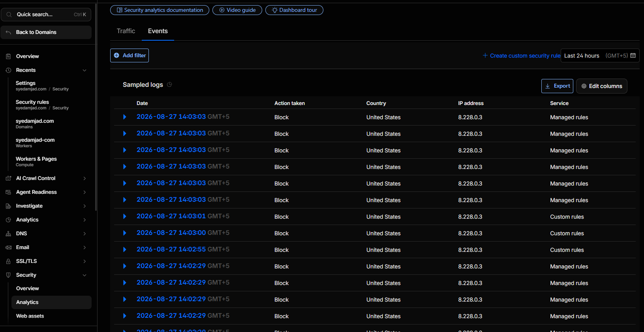
Task: Click the Export button
Action: click(557, 86)
